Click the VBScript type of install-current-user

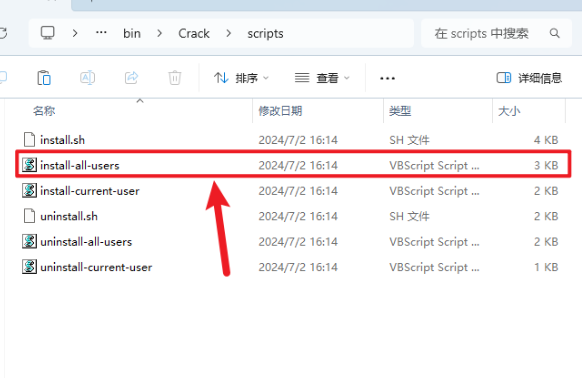tap(434, 191)
